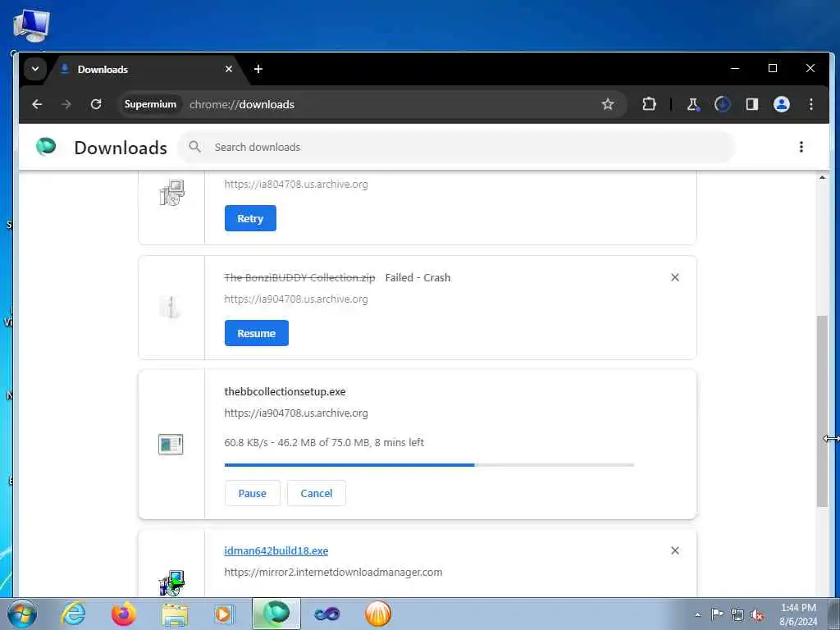Go back with the browser back arrow

pos(37,104)
